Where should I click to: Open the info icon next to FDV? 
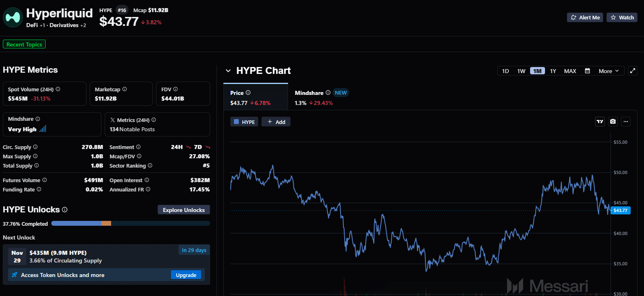coord(175,89)
